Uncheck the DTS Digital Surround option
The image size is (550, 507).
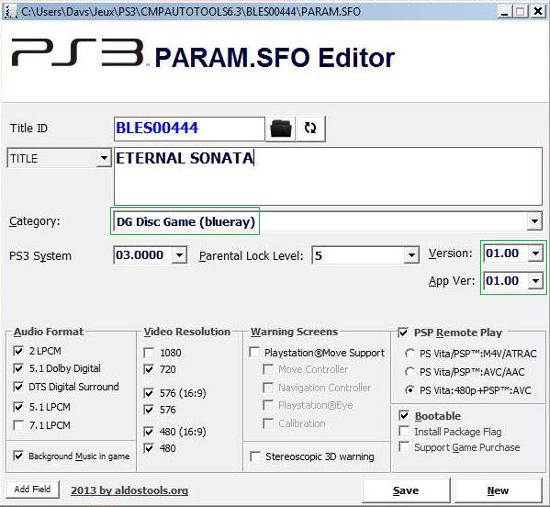(x=18, y=386)
